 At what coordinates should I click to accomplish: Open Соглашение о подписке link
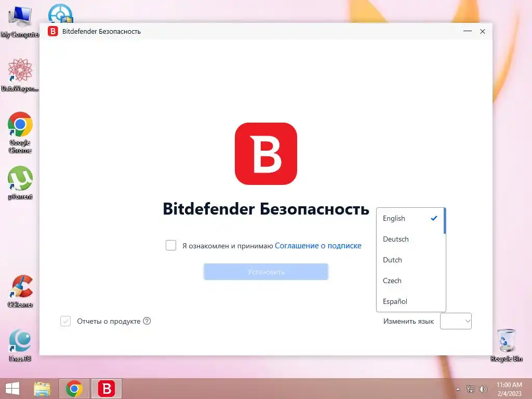pyautogui.click(x=318, y=246)
